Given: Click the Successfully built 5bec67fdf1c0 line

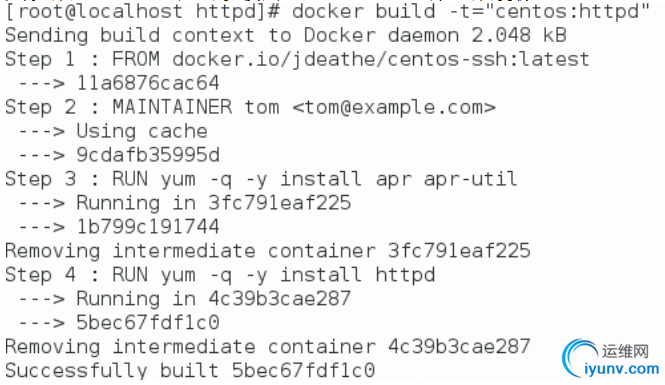Looking at the screenshot, I should click(190, 371).
